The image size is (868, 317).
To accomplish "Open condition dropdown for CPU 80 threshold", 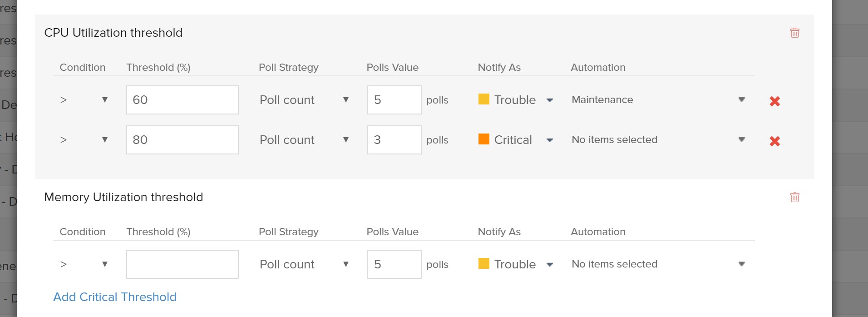I will [84, 140].
